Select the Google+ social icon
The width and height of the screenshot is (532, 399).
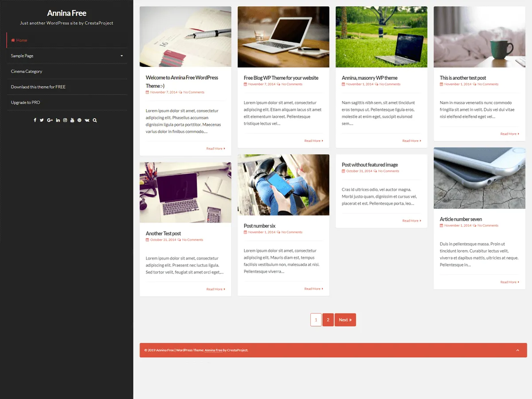(50, 120)
